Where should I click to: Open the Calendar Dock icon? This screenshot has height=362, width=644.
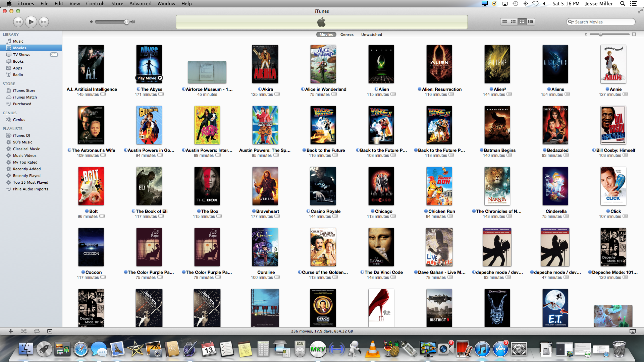pyautogui.click(x=209, y=350)
